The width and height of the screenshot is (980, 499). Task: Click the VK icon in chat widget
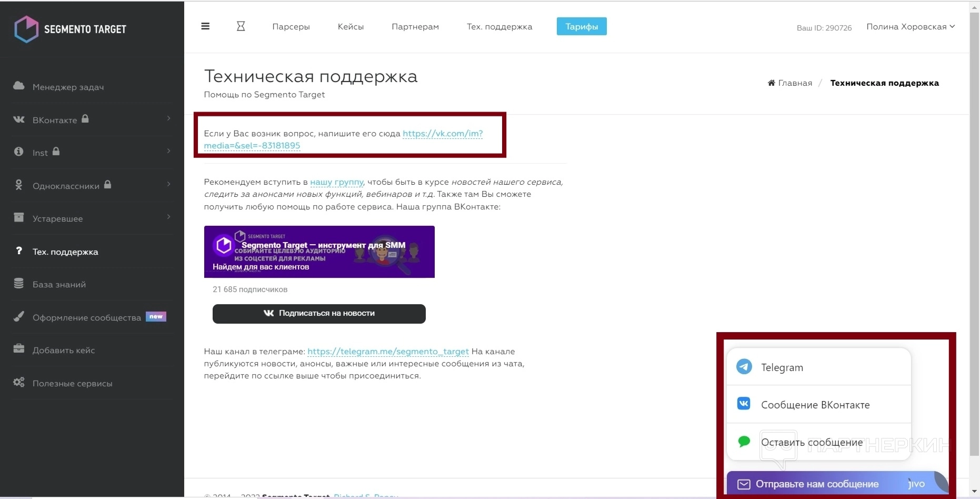pos(744,404)
